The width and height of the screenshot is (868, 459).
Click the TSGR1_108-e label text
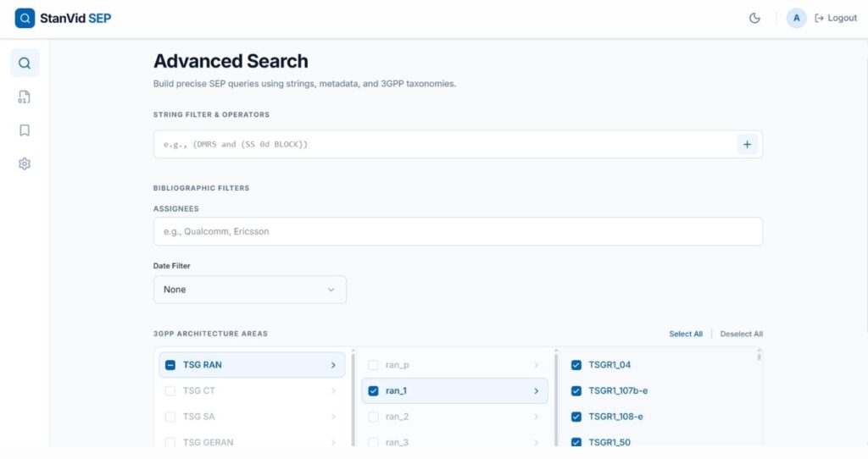pos(615,417)
